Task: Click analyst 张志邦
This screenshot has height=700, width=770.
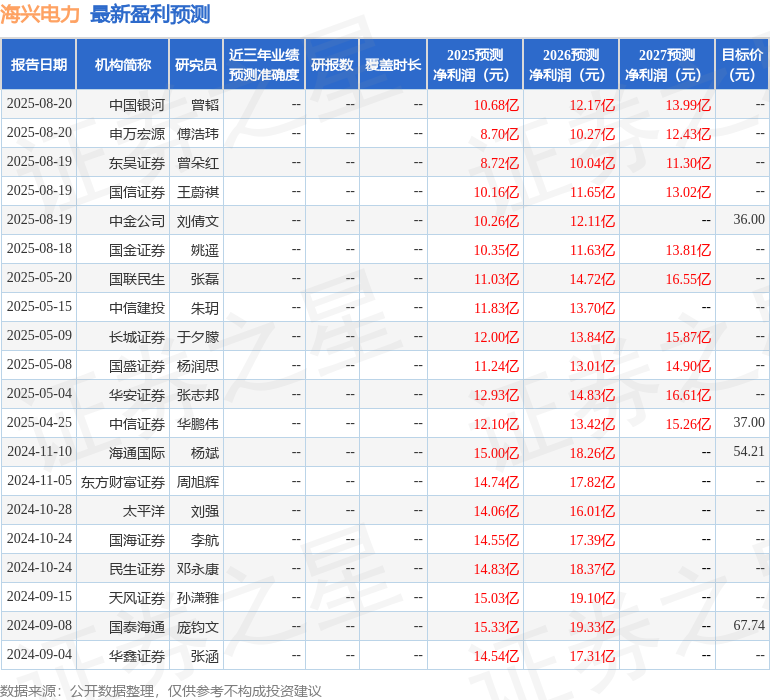Action: point(197,394)
